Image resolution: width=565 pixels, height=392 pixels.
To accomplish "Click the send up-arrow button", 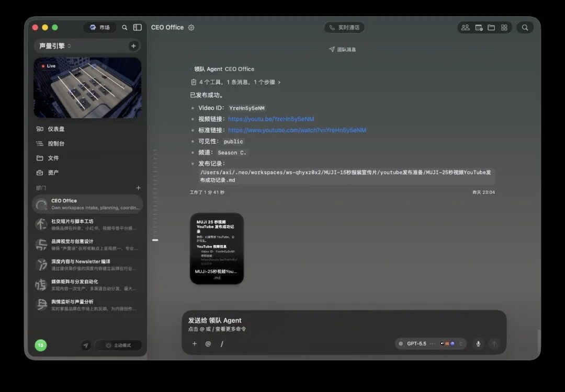I will (494, 344).
